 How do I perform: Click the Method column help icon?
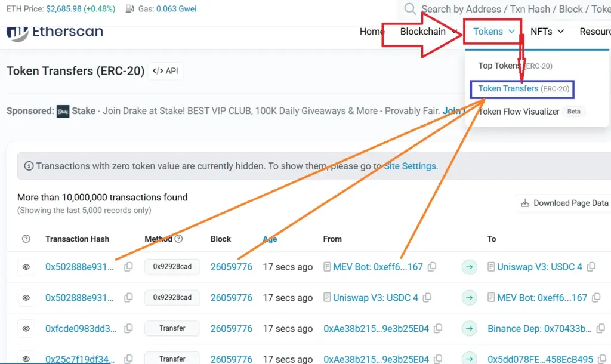[x=178, y=239]
